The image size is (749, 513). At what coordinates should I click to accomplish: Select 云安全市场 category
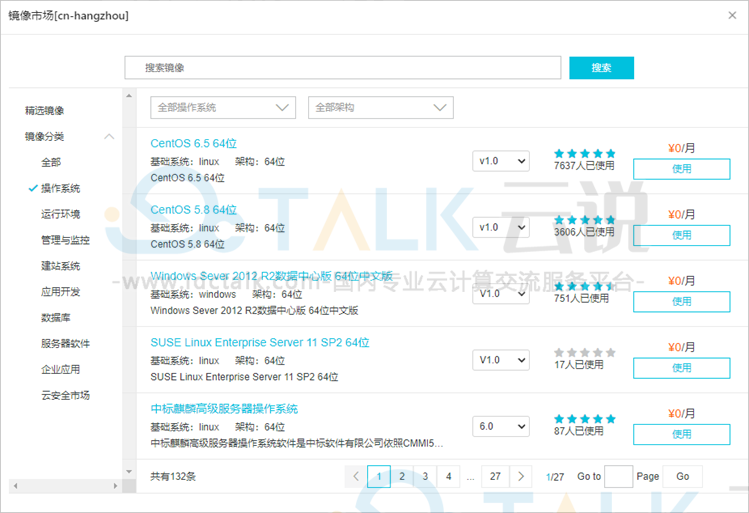[65, 395]
